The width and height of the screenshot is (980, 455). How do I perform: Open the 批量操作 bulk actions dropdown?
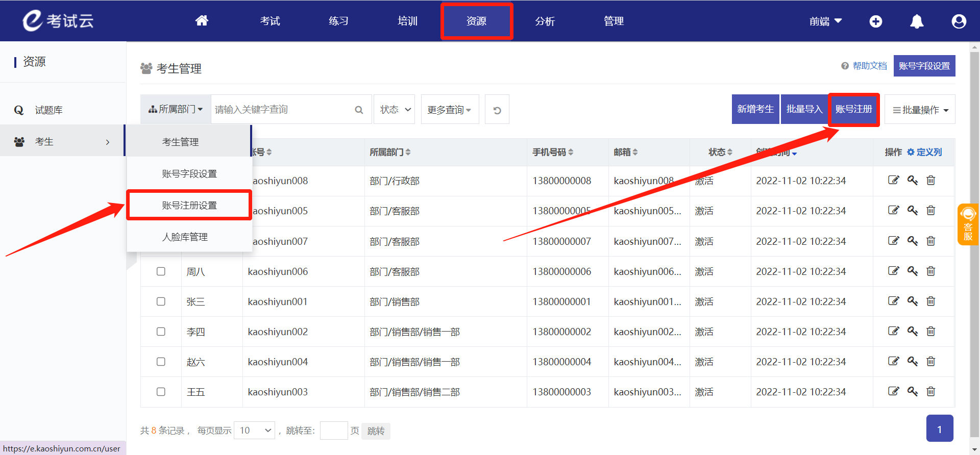tap(920, 110)
